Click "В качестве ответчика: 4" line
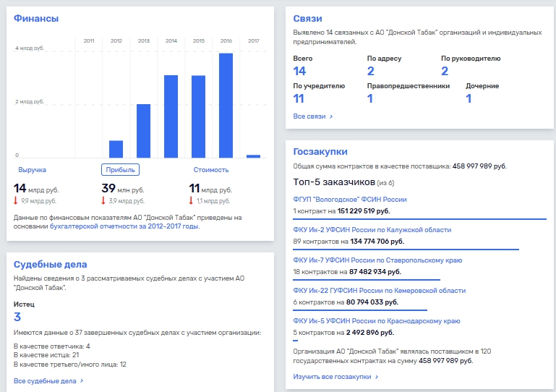 [x=52, y=346]
